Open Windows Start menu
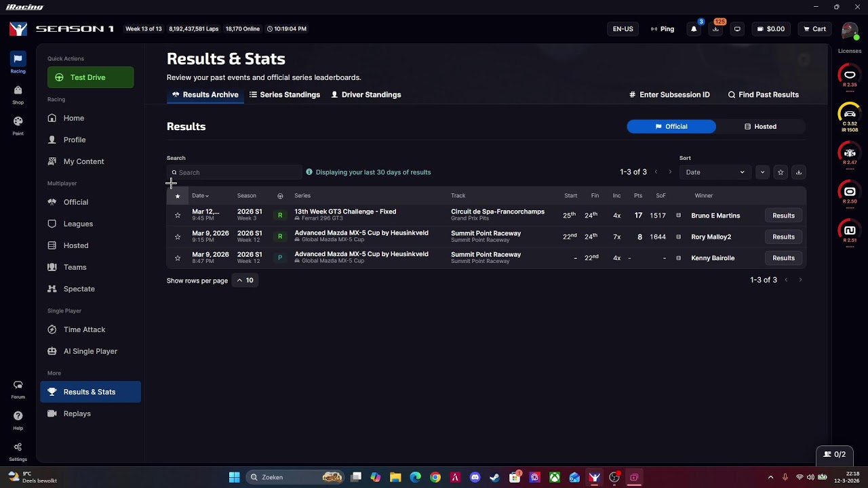The height and width of the screenshot is (488, 868). (234, 477)
